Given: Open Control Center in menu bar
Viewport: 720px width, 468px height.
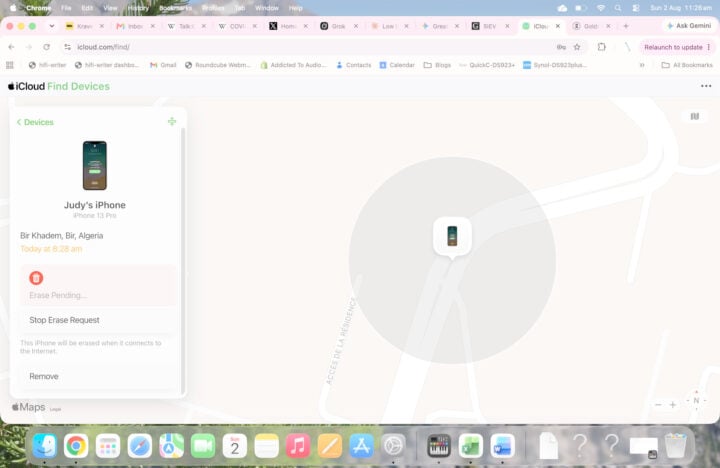Looking at the screenshot, I should tap(636, 8).
